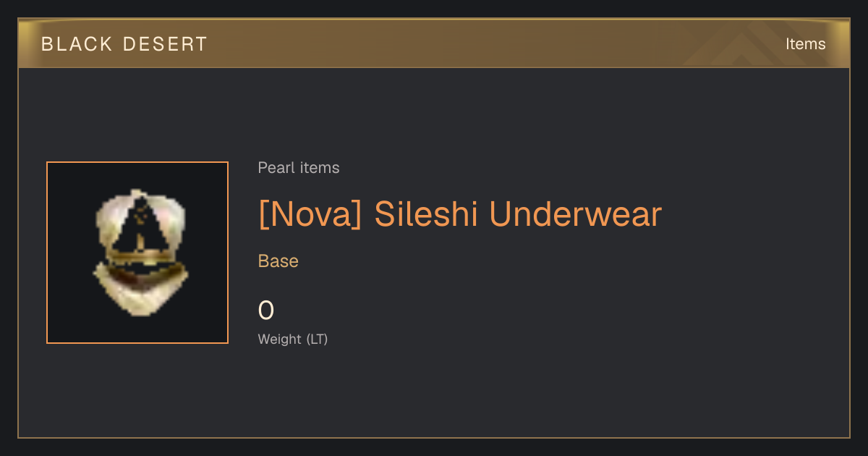This screenshot has height=456, width=868.
Task: Click the Weight (LT) label
Action: [x=293, y=339]
